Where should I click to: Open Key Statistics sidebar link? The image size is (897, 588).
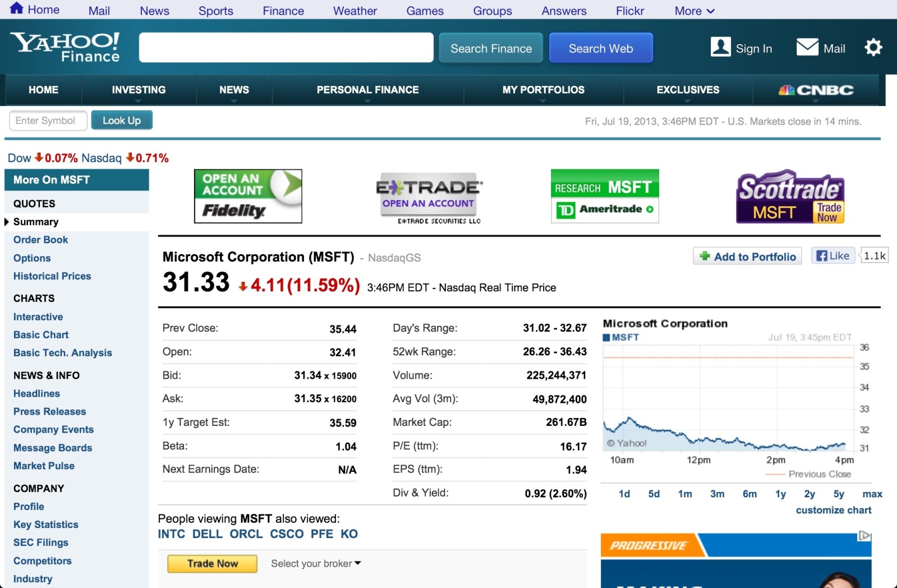(46, 525)
